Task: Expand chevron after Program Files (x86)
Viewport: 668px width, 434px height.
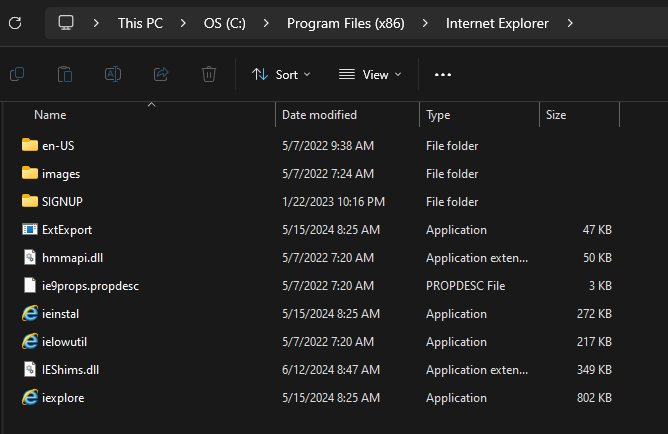Action: click(x=425, y=23)
